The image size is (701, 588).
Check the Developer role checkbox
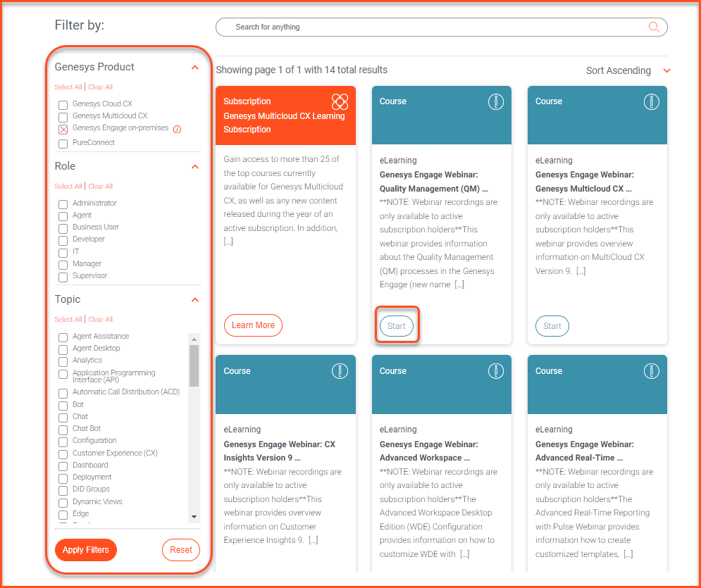pyautogui.click(x=63, y=240)
